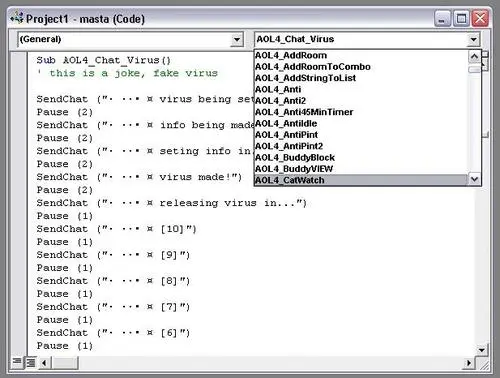Click the (General) object combo box text
The image size is (500, 378).
coord(40,39)
